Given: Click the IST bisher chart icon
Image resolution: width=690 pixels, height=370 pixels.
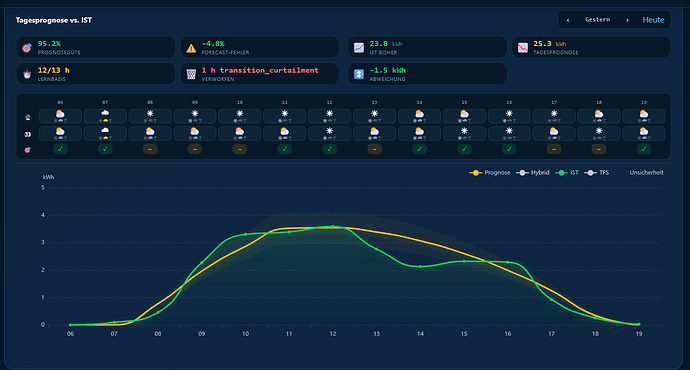Looking at the screenshot, I should click(359, 48).
